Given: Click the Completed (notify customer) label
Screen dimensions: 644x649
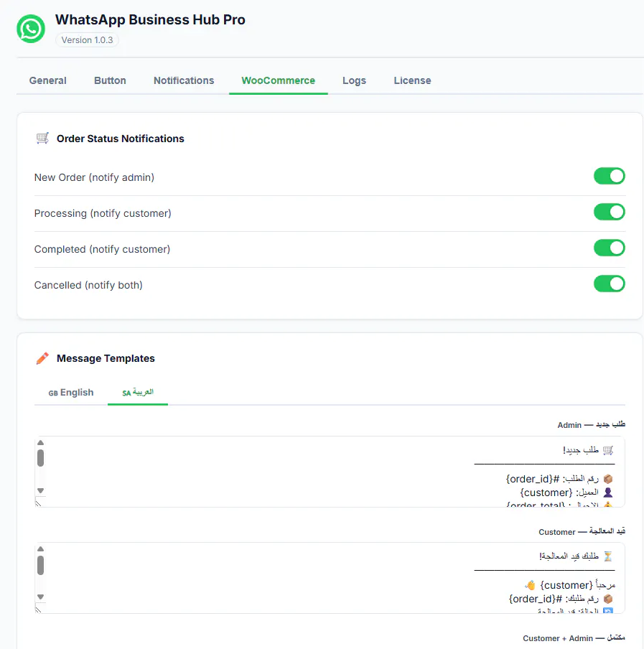Looking at the screenshot, I should coord(102,249).
